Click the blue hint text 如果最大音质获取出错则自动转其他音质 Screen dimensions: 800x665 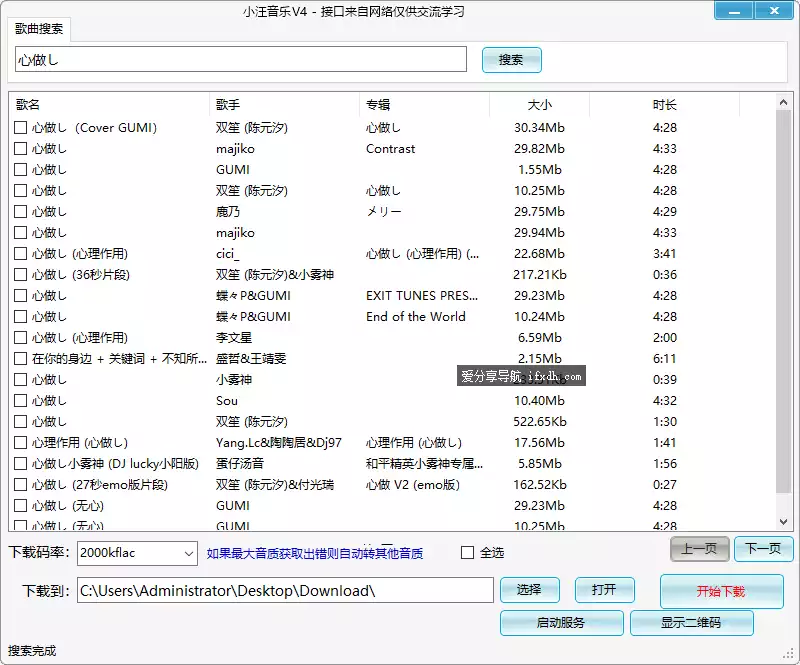(315, 553)
